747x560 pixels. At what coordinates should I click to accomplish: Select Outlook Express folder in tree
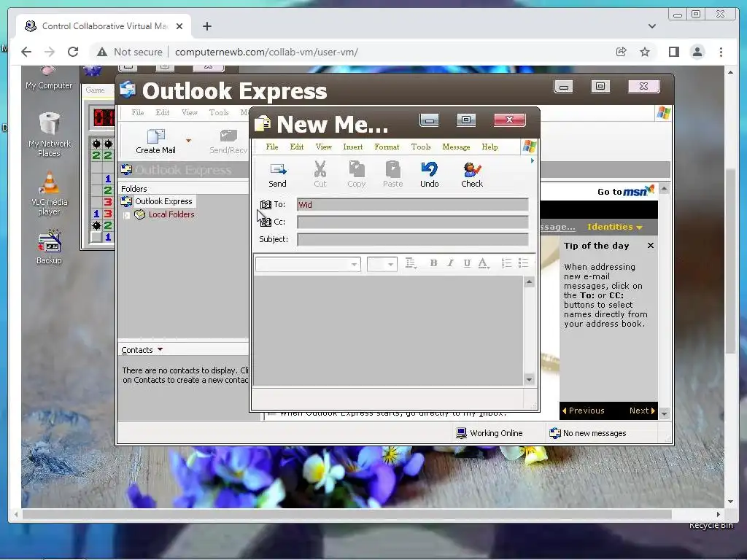coord(163,201)
